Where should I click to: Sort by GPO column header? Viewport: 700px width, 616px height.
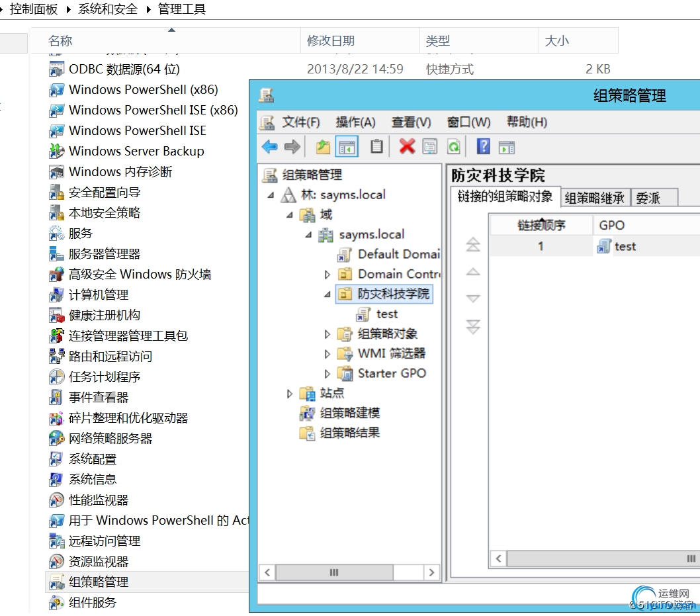(x=646, y=225)
